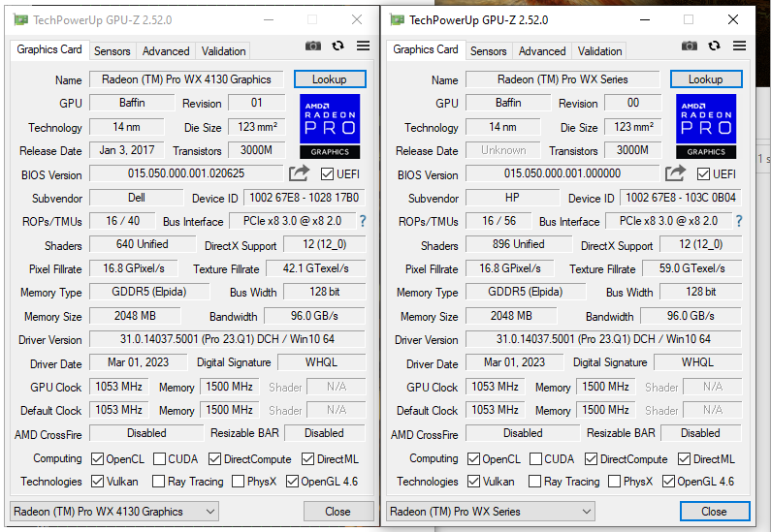This screenshot has width=771, height=532.
Task: Open GPU selector dropdown showing WX 4130 Graphics
Action: point(114,512)
